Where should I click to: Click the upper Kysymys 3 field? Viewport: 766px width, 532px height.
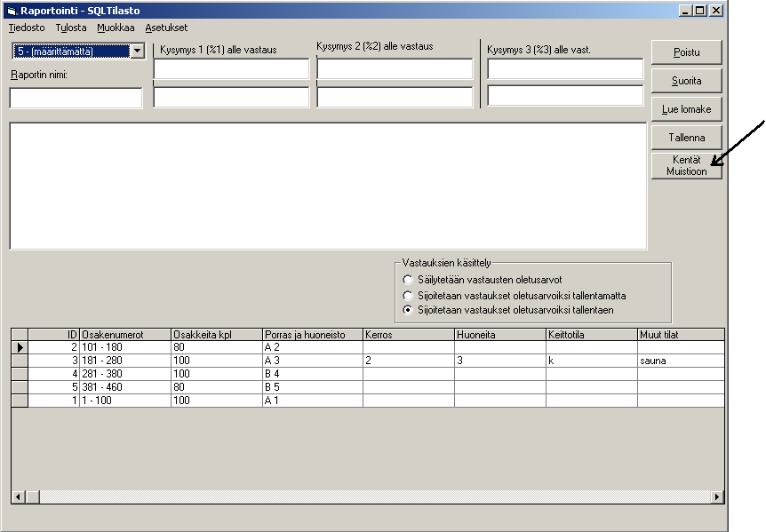click(565, 68)
